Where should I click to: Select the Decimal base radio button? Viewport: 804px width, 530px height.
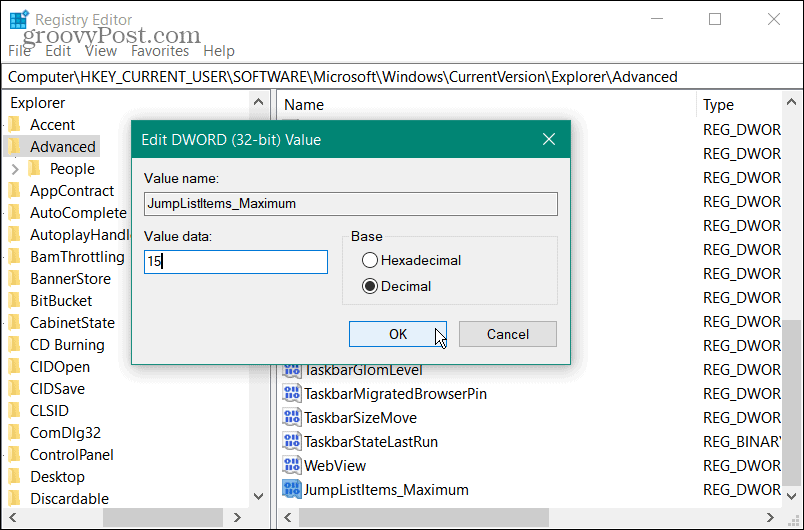[x=370, y=286]
